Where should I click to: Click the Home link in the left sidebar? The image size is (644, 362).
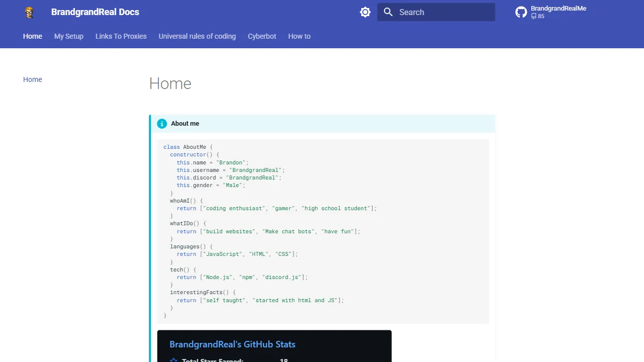tap(33, 79)
